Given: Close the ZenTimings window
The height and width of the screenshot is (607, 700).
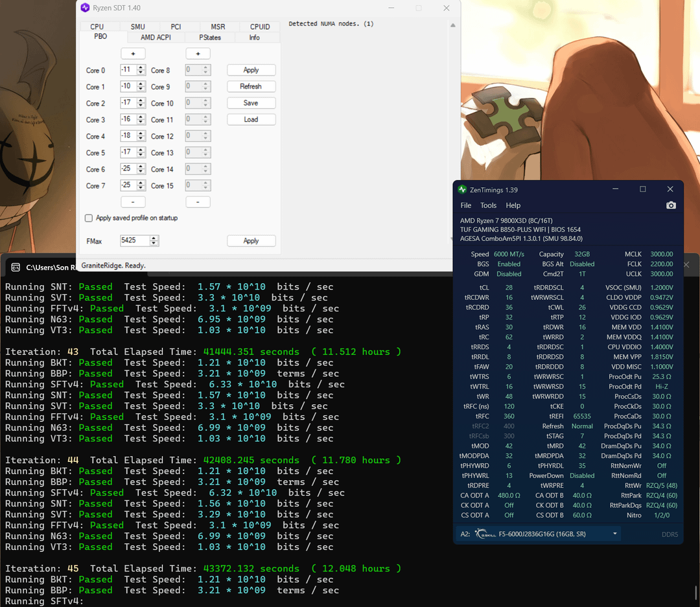Looking at the screenshot, I should [x=670, y=189].
